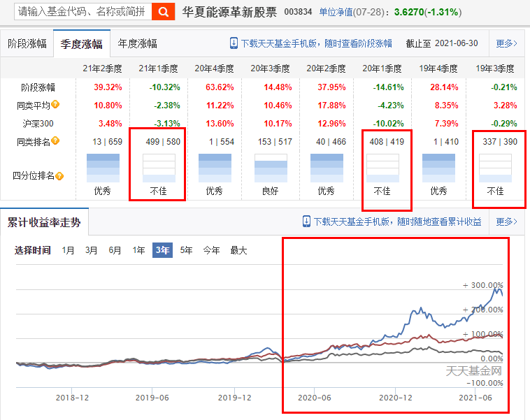Click the 39.32% stage return value
The width and height of the screenshot is (530, 420).
click(108, 87)
